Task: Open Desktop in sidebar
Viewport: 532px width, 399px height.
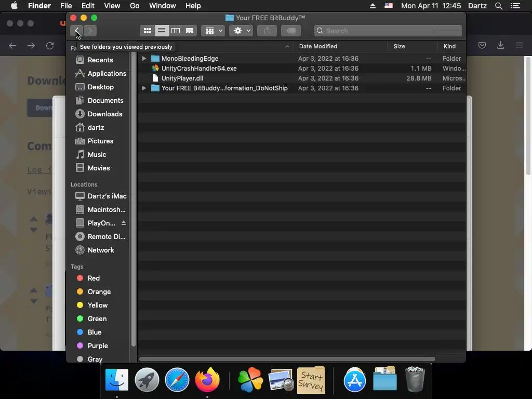Action: (x=101, y=87)
